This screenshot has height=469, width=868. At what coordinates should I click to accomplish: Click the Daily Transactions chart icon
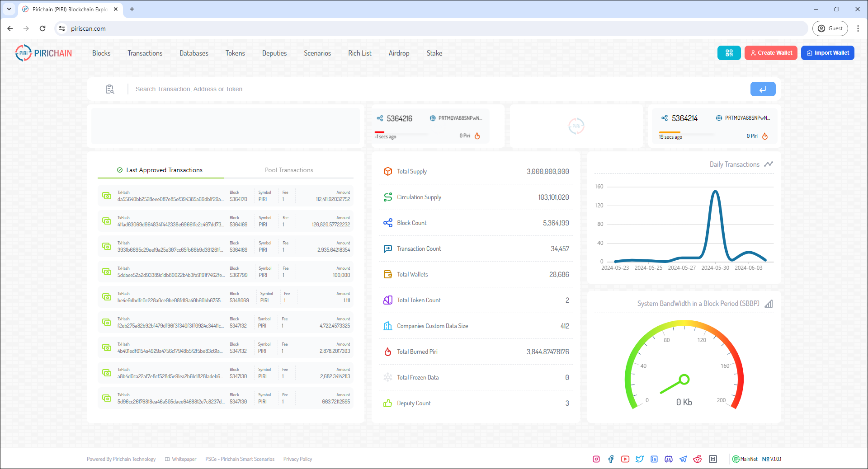click(769, 164)
